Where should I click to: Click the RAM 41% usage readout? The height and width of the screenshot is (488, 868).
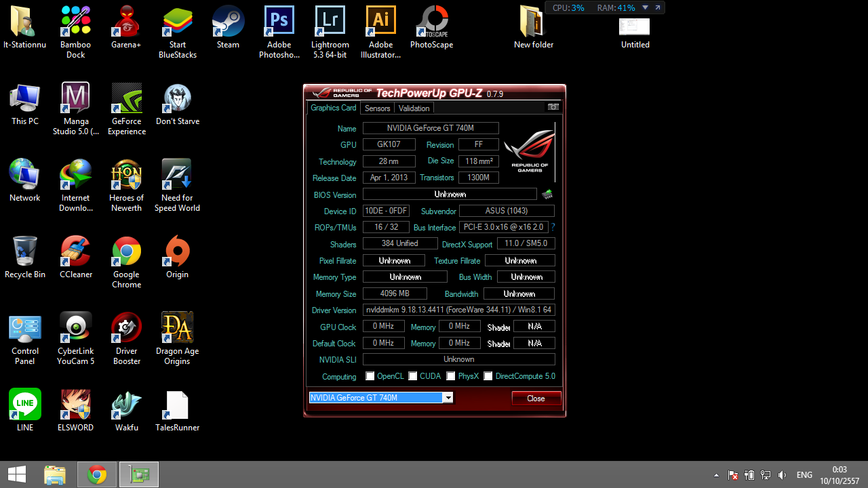point(616,7)
